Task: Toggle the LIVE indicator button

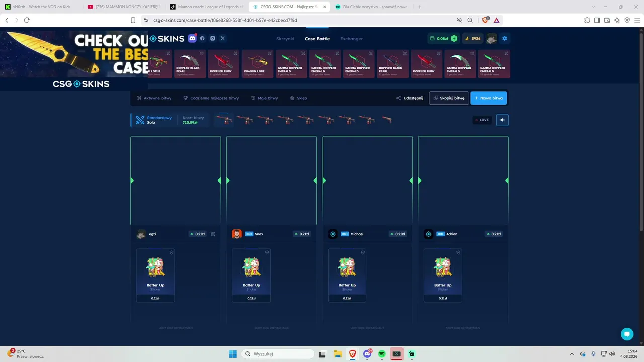Action: click(x=482, y=120)
